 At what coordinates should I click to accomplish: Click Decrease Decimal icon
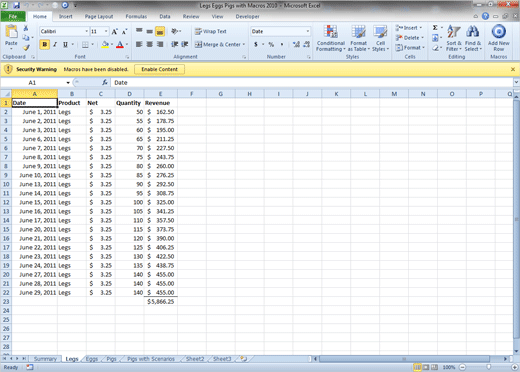[x=307, y=44]
